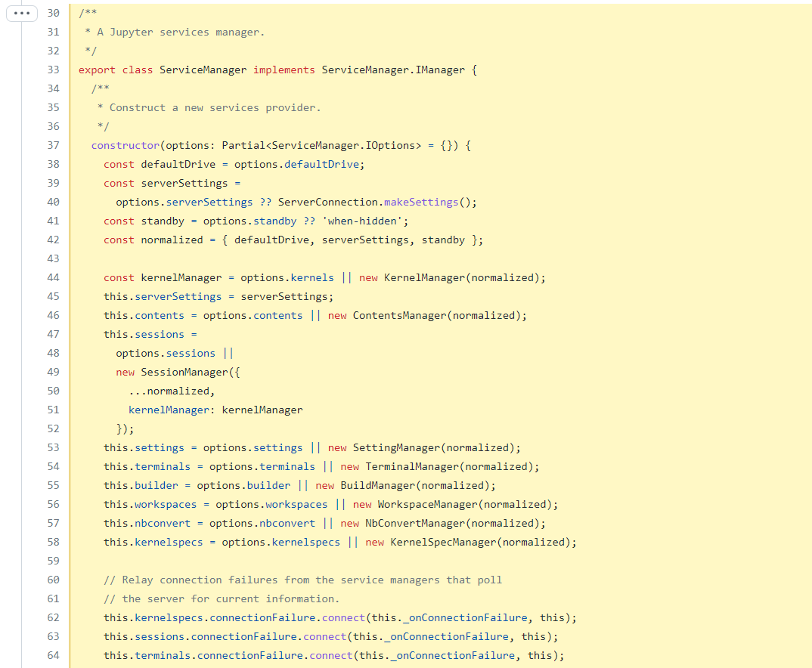
Task: Select line number 49
Action: click(54, 372)
